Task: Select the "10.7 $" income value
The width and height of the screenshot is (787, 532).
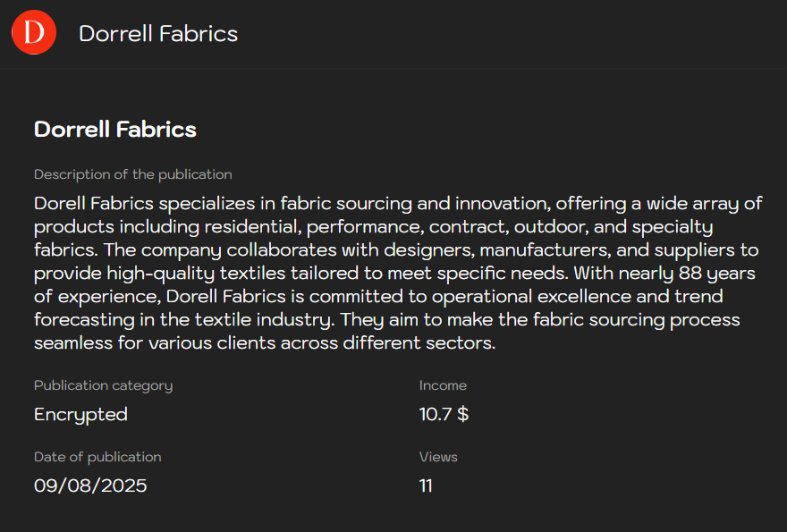Action: [444, 414]
